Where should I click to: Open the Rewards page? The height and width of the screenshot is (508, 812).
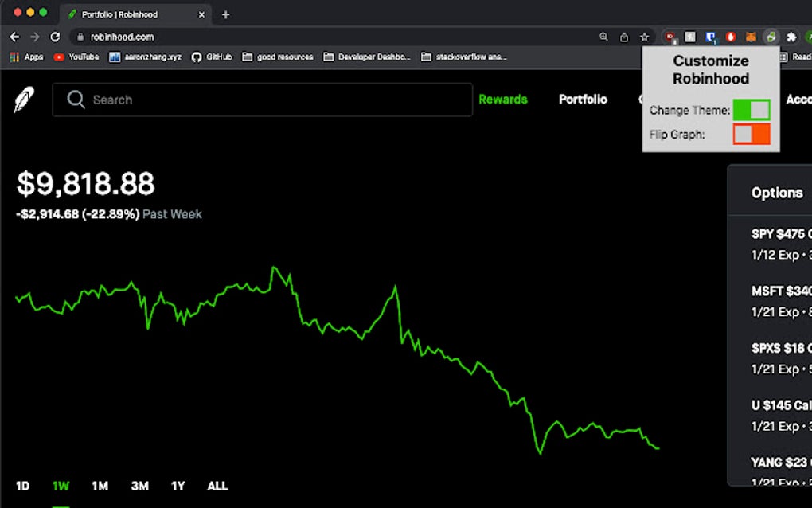point(503,99)
